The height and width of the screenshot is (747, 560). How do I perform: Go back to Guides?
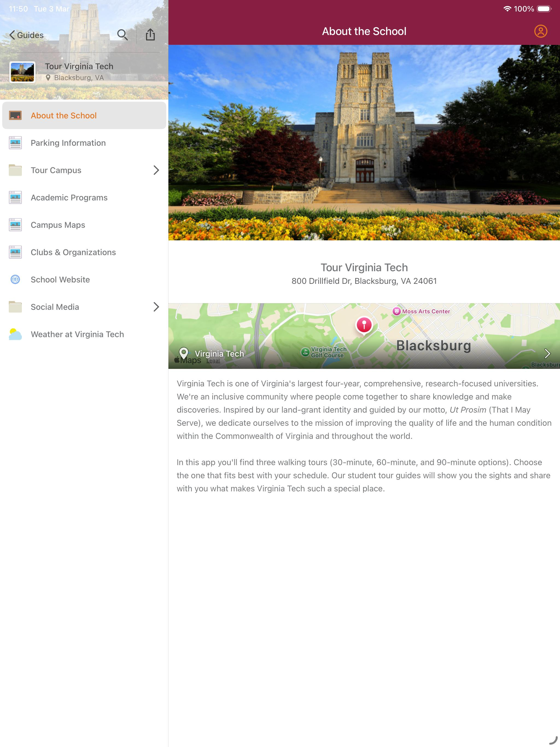coord(26,35)
